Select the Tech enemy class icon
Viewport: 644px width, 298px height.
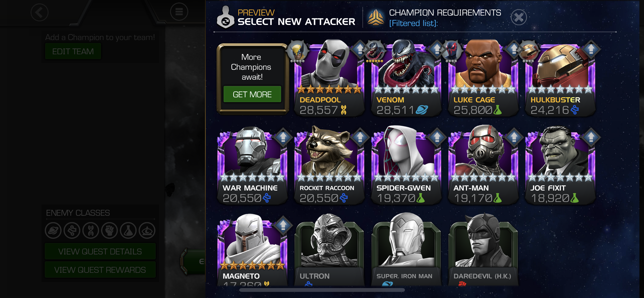click(x=72, y=231)
